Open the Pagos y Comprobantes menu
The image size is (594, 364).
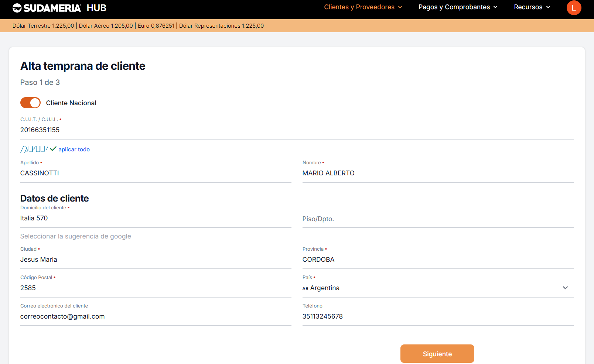point(458,7)
